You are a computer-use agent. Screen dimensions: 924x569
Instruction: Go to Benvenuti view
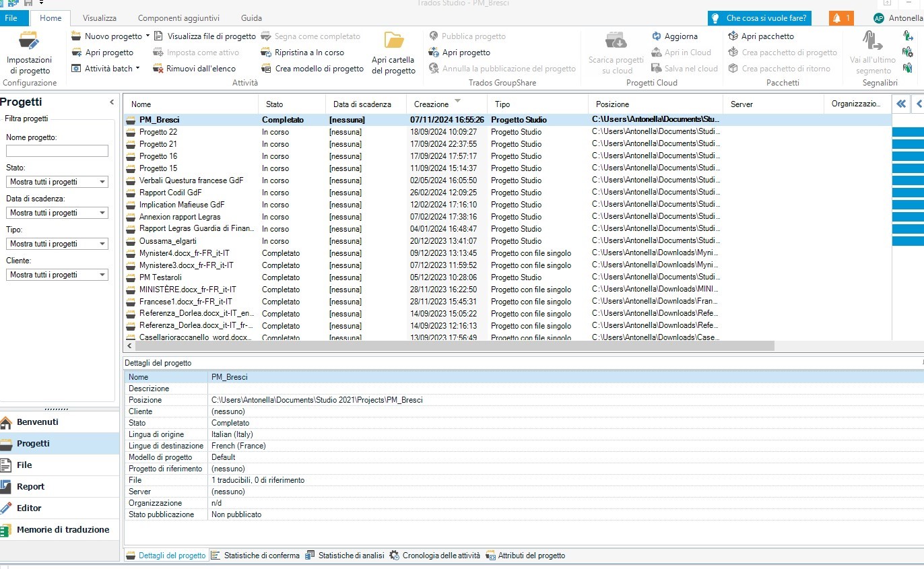(60, 422)
